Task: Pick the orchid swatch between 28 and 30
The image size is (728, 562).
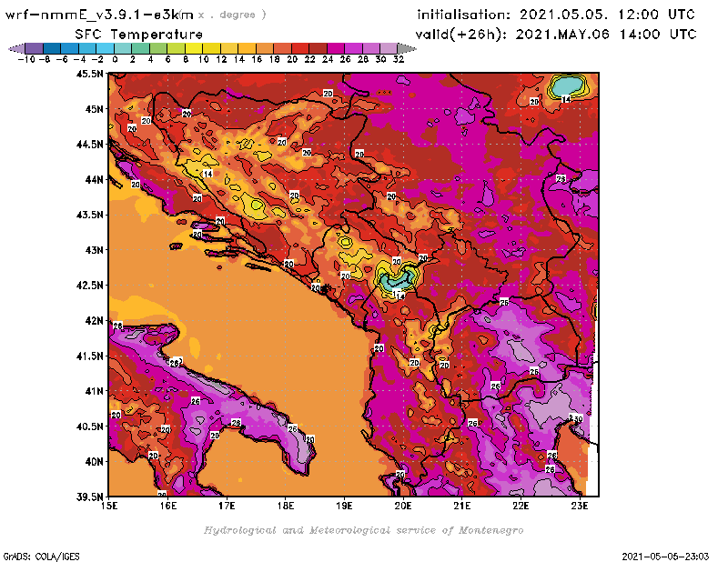Action: (371, 48)
